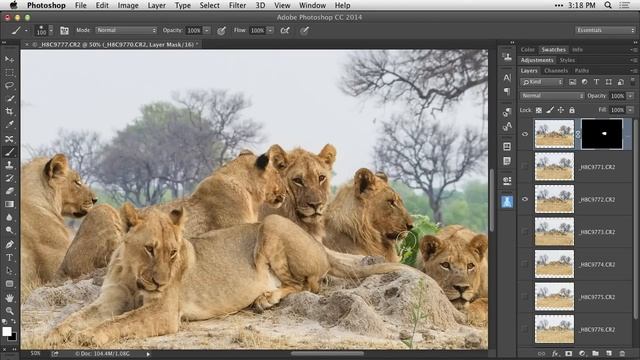640x360 pixels.
Task: Show the _H8C9775.CR2 layer
Action: tap(525, 297)
